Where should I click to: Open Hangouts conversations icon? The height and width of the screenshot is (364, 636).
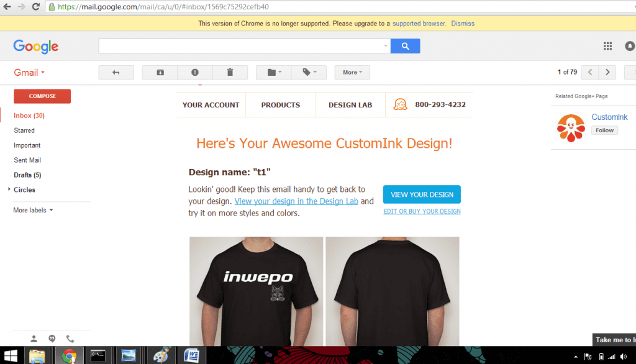click(52, 339)
